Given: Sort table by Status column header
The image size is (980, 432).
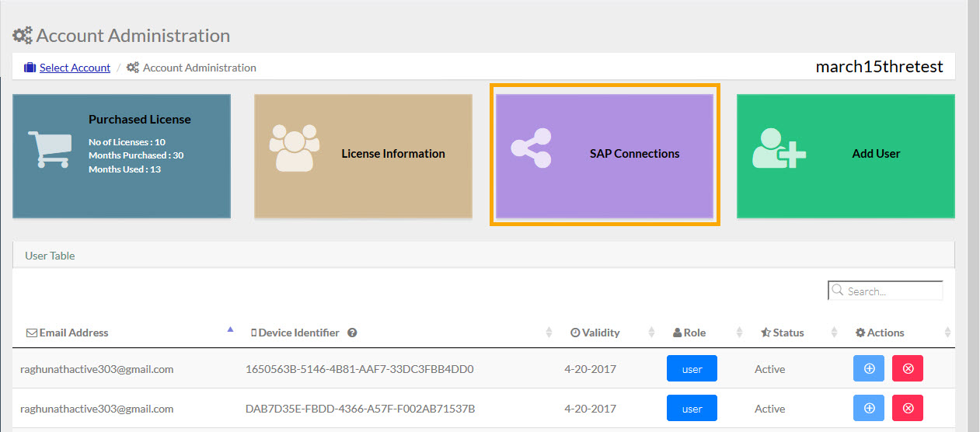Looking at the screenshot, I should (x=787, y=333).
